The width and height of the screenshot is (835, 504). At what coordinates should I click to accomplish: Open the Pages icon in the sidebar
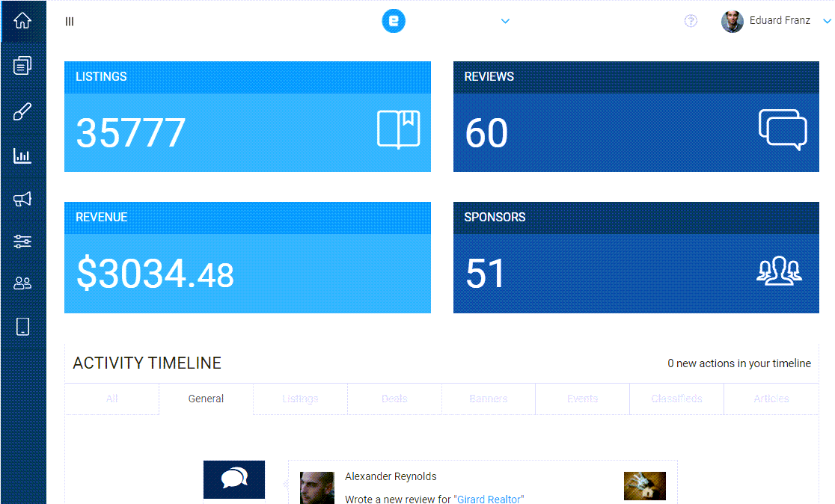(x=22, y=65)
